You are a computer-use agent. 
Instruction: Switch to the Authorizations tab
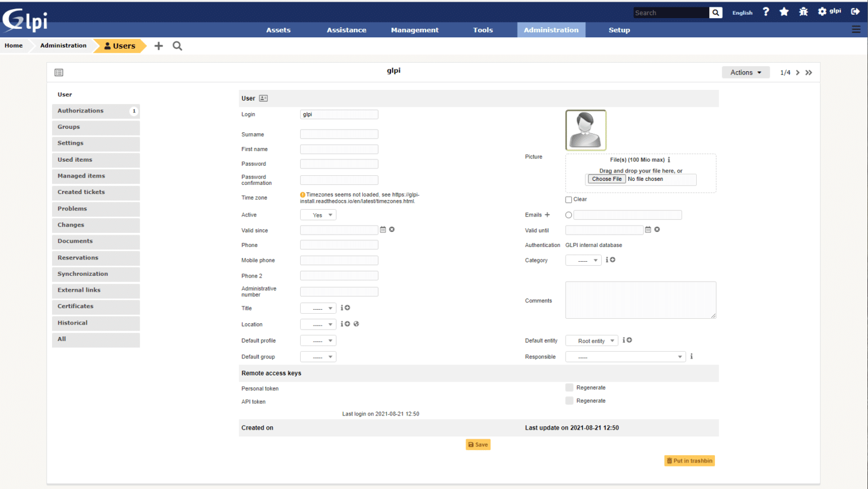[96, 111]
